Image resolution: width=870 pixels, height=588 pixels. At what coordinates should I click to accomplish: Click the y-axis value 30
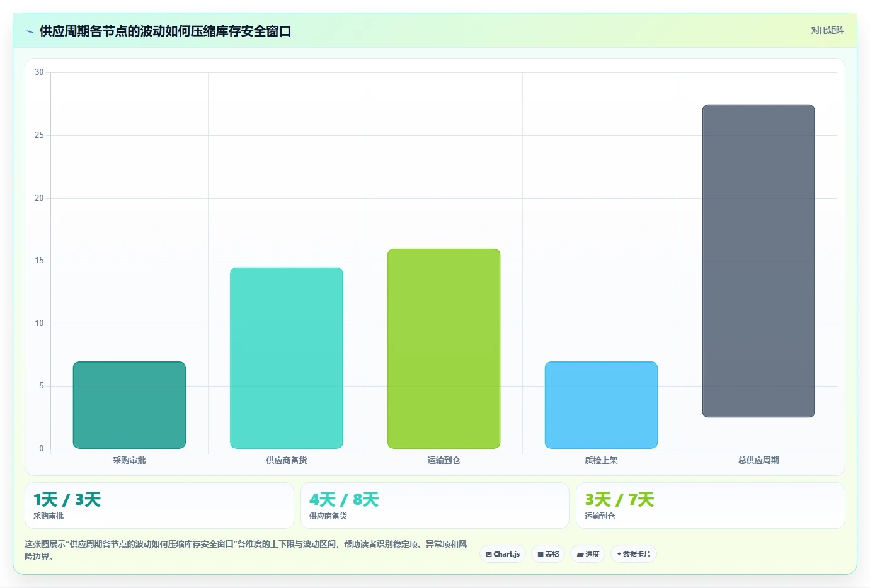(x=39, y=72)
